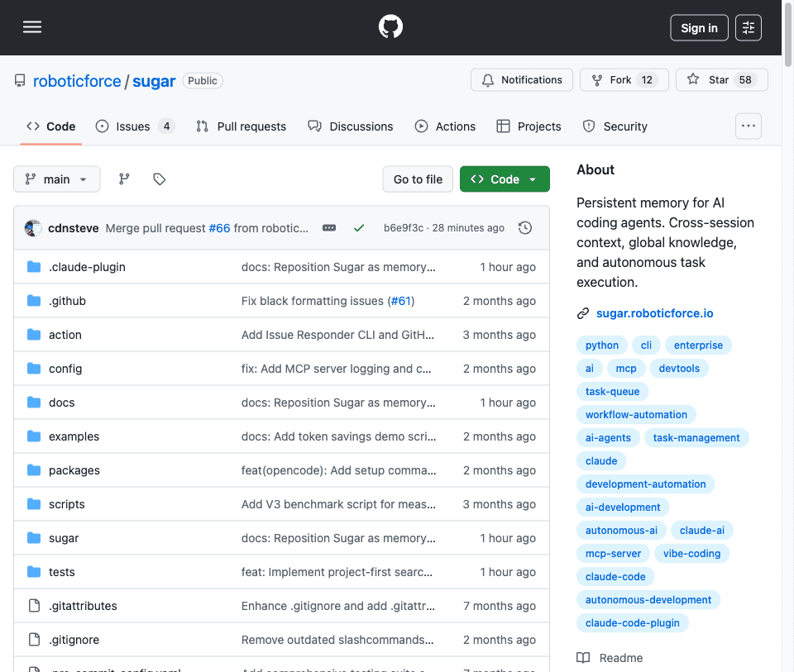794x672 pixels.
Task: Open 'Add V3 benchmark script' commit message
Action: click(338, 504)
